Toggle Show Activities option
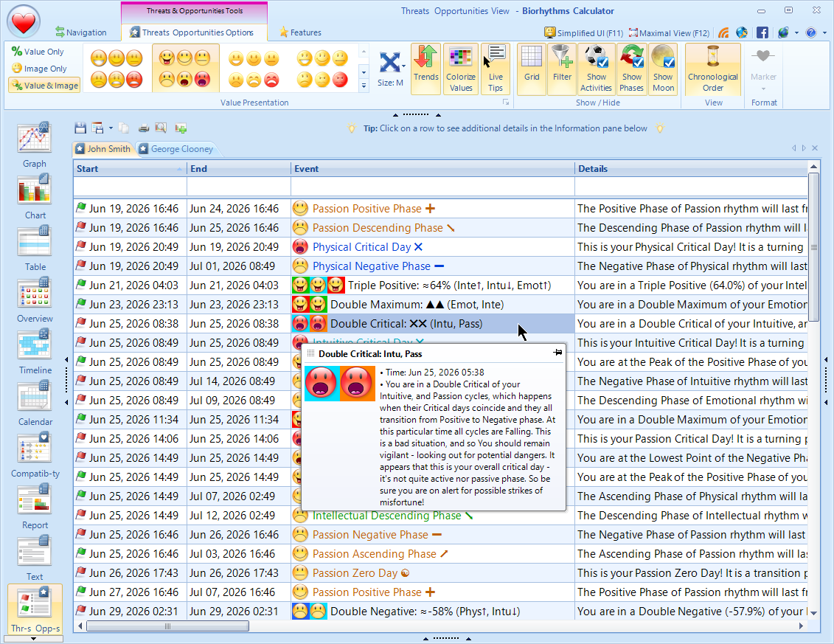This screenshot has width=834, height=644. [596, 69]
